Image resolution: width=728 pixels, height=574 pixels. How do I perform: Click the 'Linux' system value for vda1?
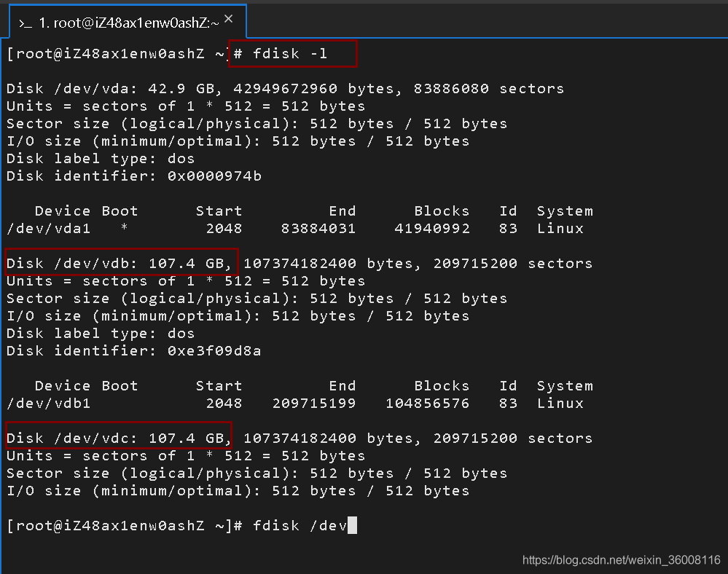click(x=560, y=228)
